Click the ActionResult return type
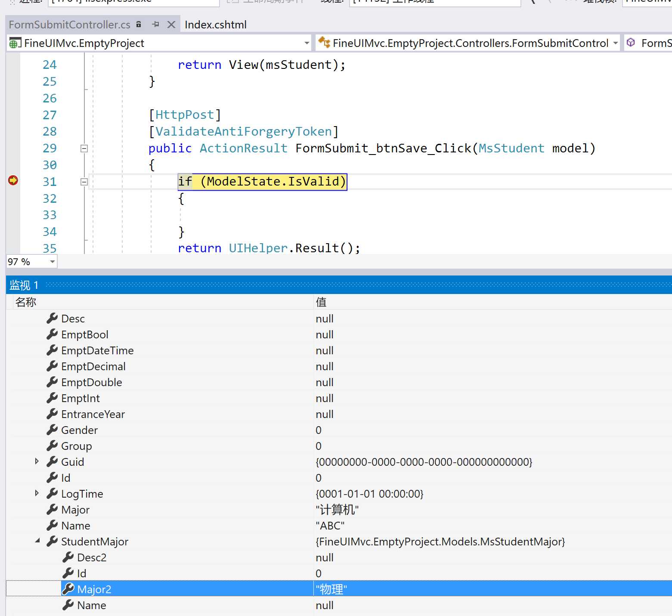 click(244, 149)
